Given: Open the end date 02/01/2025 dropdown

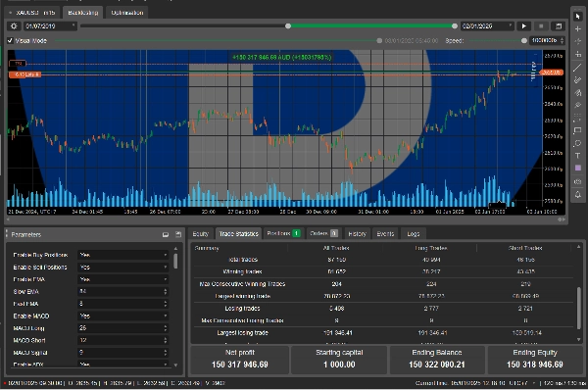Looking at the screenshot, I should [x=487, y=26].
